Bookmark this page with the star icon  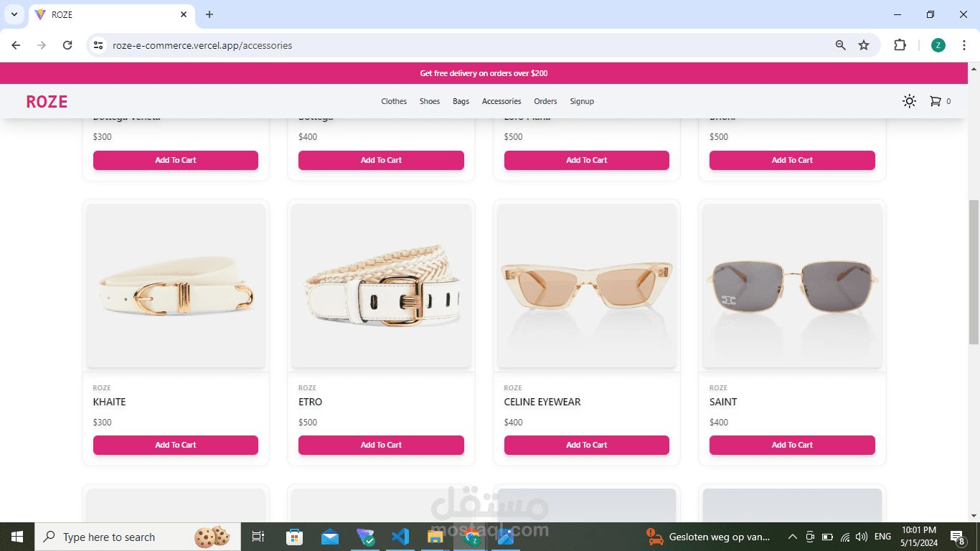coord(864,45)
